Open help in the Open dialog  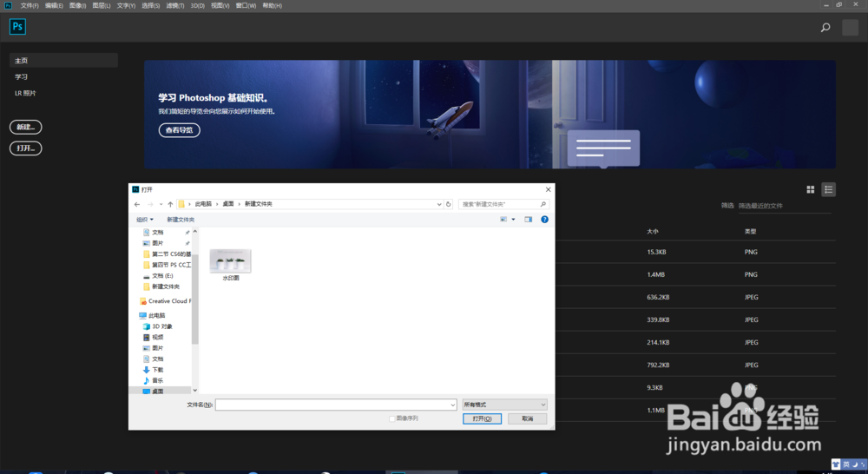click(545, 220)
